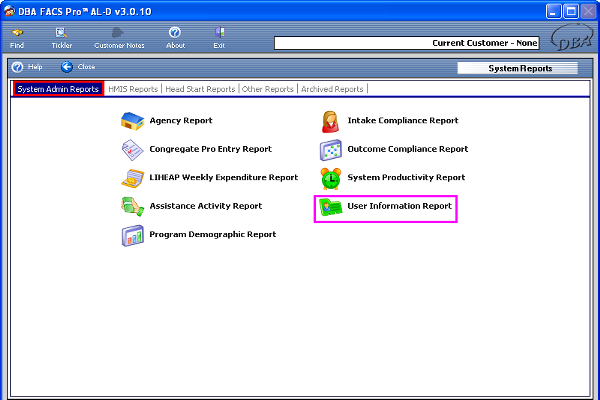
Task: Click User Information Report icon
Action: coord(330,207)
